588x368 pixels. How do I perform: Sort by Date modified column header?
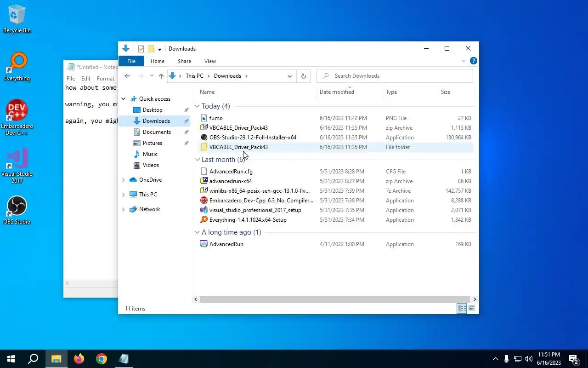click(350, 92)
